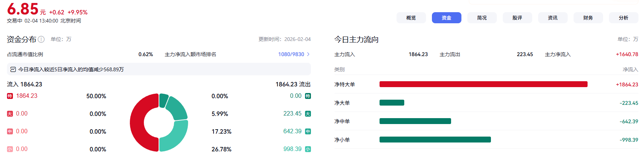Click the 02-04 13:40:00 trading timestamp
644x158 pixels.
coord(41,21)
